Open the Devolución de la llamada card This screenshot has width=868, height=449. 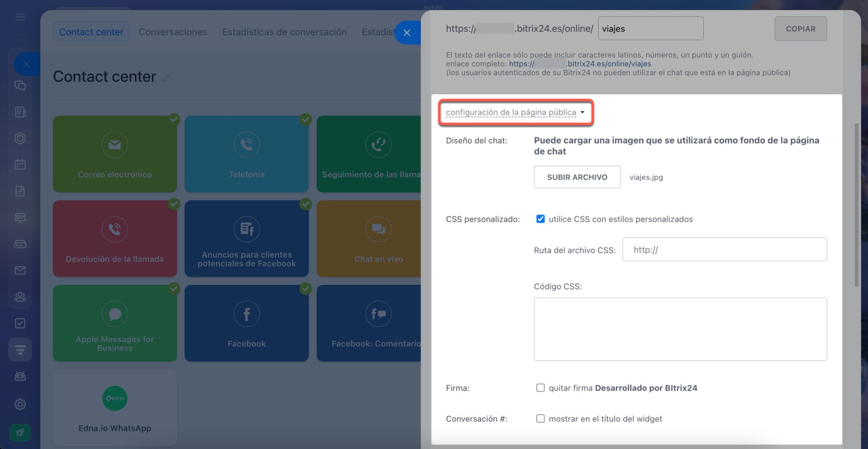[115, 239]
